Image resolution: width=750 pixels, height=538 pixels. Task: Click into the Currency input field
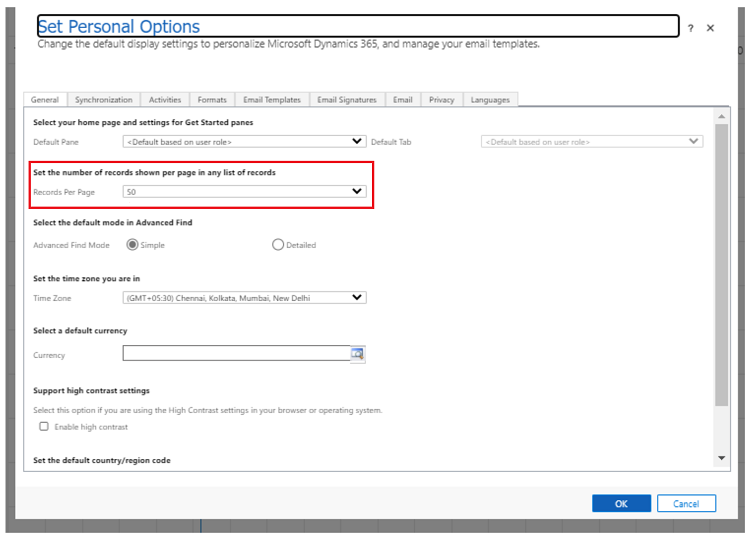pos(236,353)
